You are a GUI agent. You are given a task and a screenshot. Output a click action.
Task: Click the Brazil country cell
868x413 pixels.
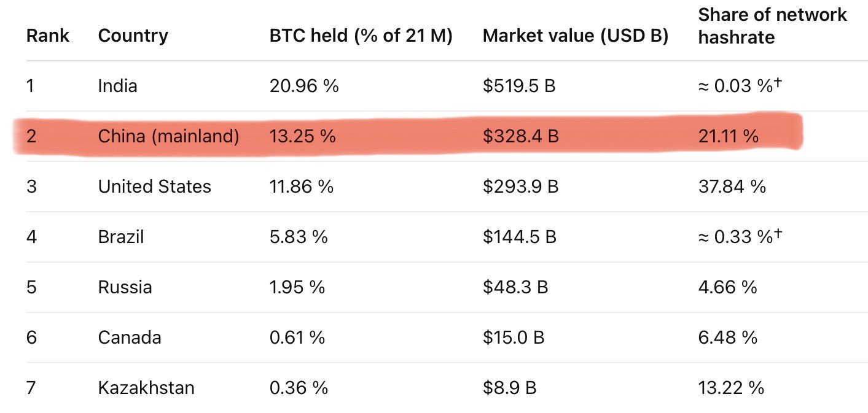tap(120, 237)
